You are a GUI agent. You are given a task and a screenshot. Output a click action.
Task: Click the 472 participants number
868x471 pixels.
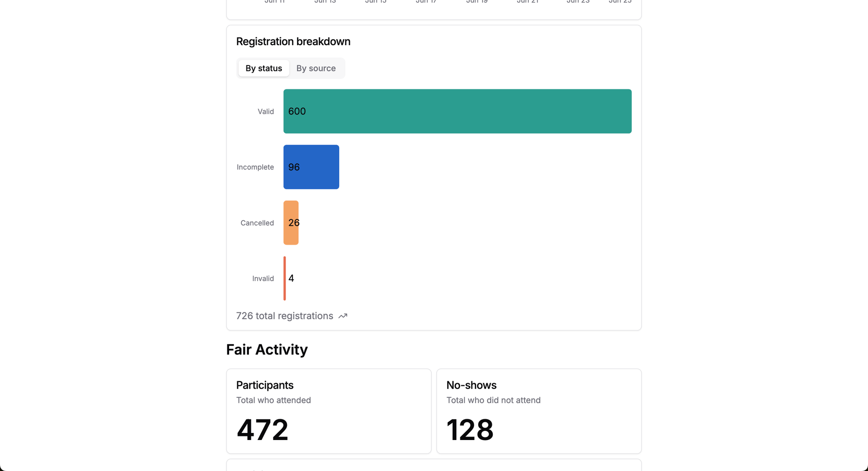click(x=262, y=430)
